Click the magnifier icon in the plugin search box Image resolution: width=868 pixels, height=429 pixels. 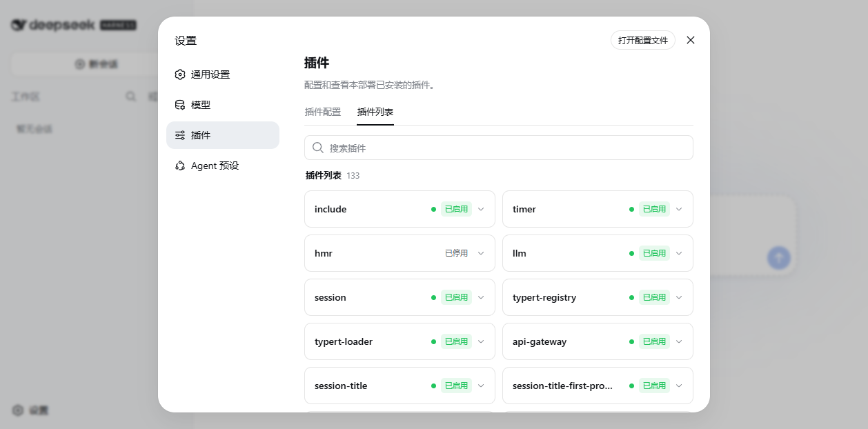pyautogui.click(x=318, y=148)
